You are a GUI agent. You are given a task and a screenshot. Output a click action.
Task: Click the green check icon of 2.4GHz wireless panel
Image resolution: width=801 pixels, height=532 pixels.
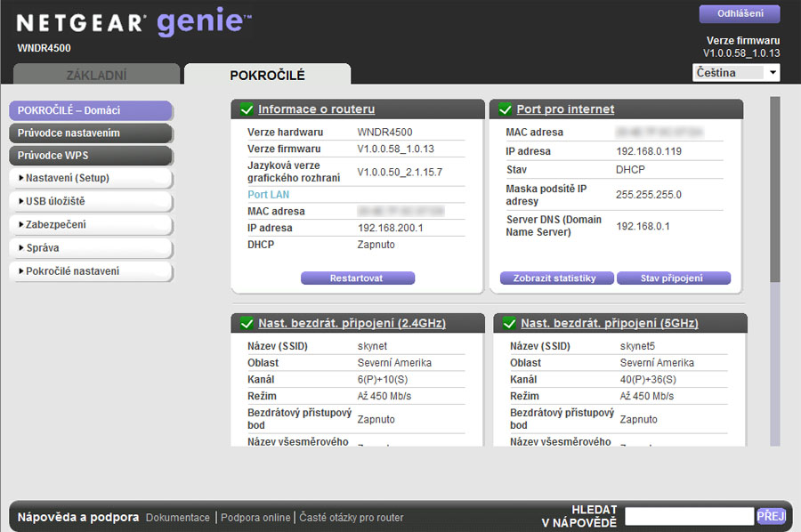point(247,323)
